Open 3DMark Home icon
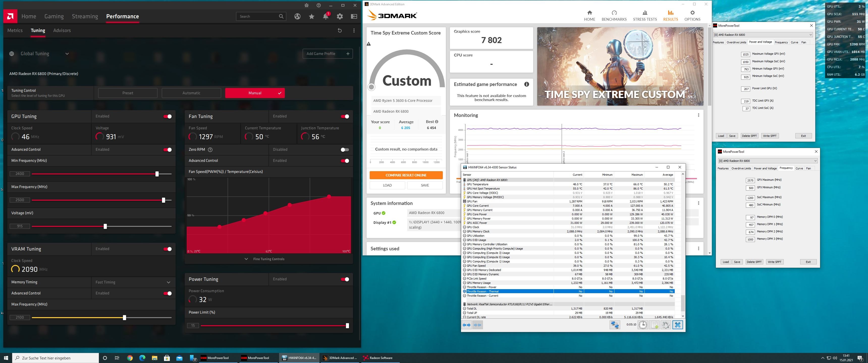Screen dimensions: 868x363 [589, 13]
